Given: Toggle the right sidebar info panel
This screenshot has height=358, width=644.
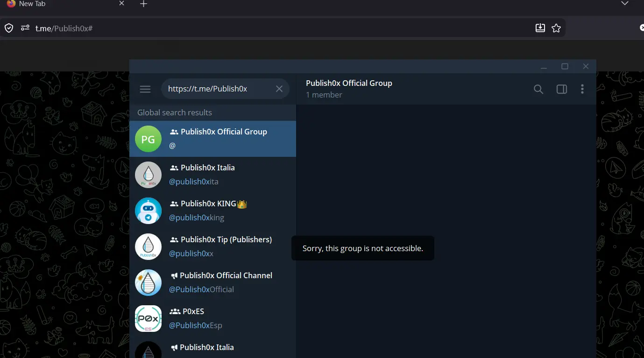Looking at the screenshot, I should point(562,89).
